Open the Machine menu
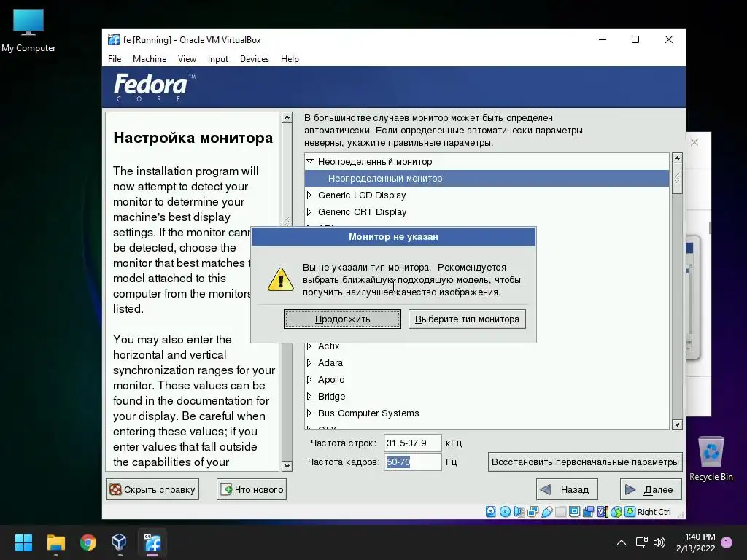The width and height of the screenshot is (747, 560). tap(150, 58)
